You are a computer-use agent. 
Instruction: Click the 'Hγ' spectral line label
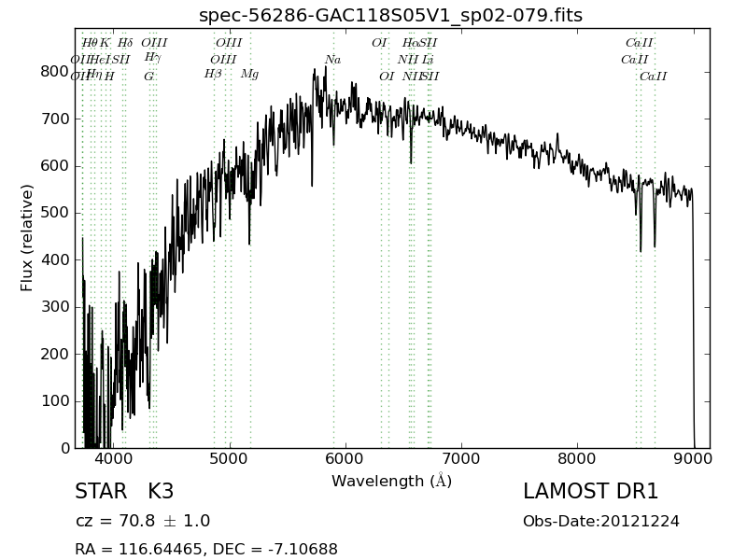click(x=153, y=58)
